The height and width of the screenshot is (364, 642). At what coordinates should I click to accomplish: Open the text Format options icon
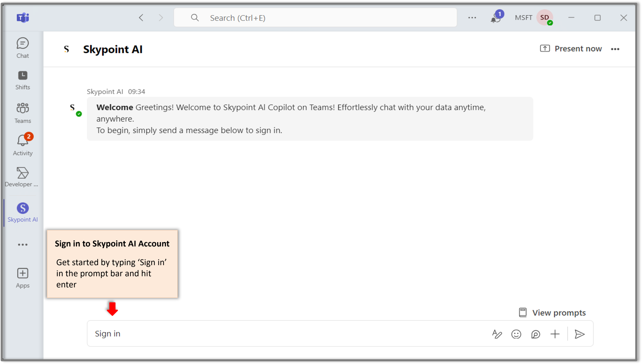coord(497,334)
